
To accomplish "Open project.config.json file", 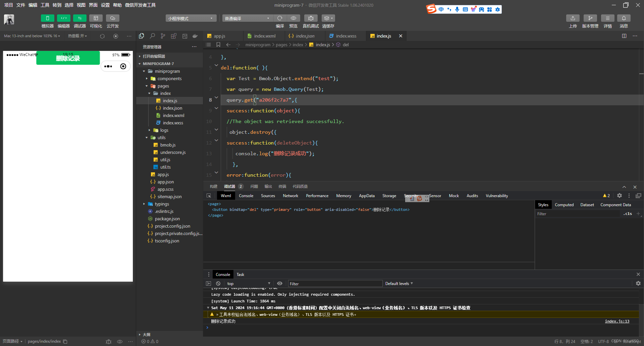I will pyautogui.click(x=172, y=226).
